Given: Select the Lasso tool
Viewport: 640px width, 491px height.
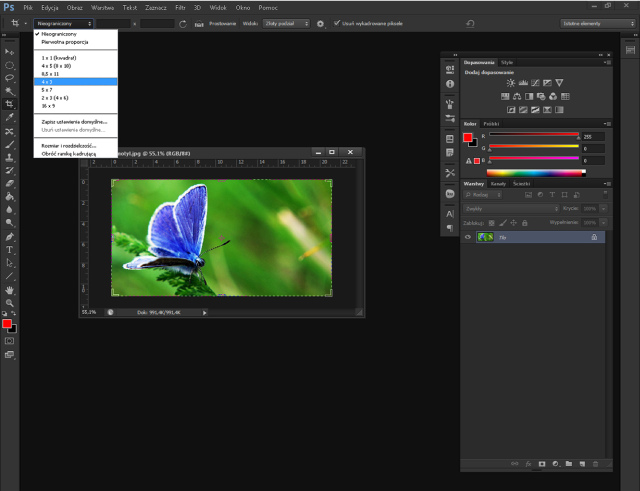Looking at the screenshot, I should [9, 78].
